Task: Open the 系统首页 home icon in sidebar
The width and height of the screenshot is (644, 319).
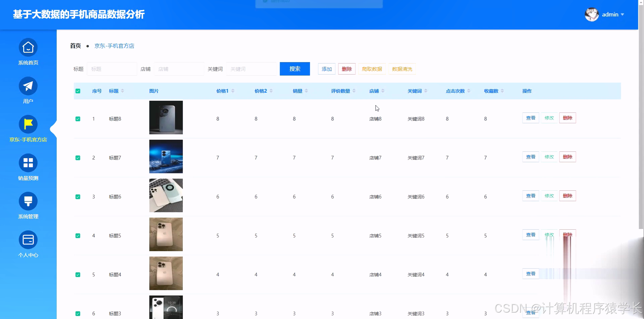Action: [x=28, y=48]
